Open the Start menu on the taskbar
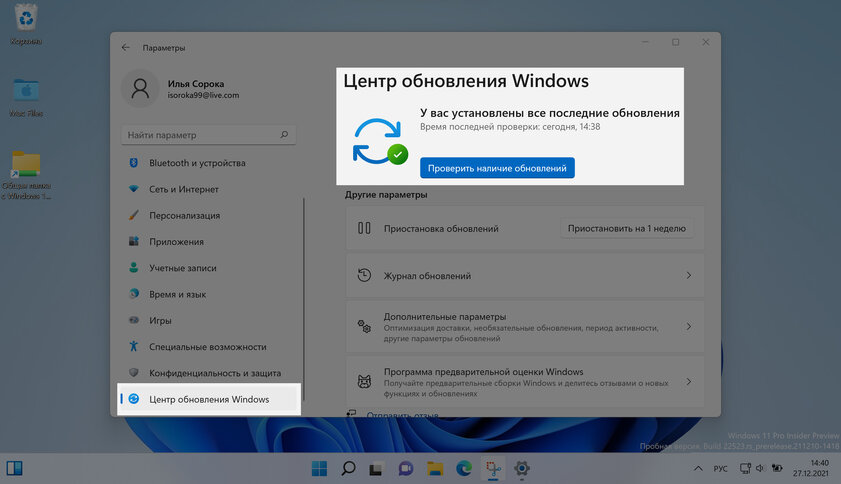841x484 pixels. [319, 468]
